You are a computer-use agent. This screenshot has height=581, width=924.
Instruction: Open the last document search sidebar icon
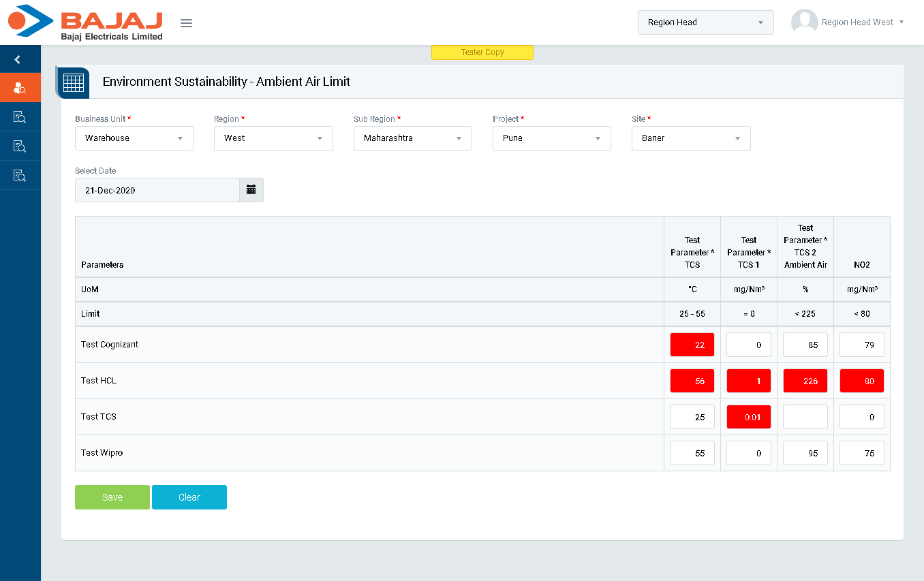[20, 176]
